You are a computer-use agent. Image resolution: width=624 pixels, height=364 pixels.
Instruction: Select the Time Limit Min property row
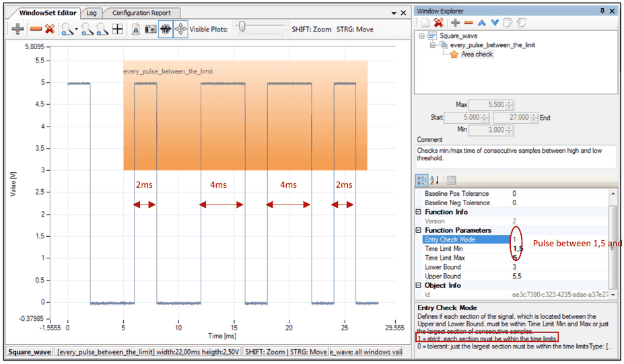coord(516,249)
